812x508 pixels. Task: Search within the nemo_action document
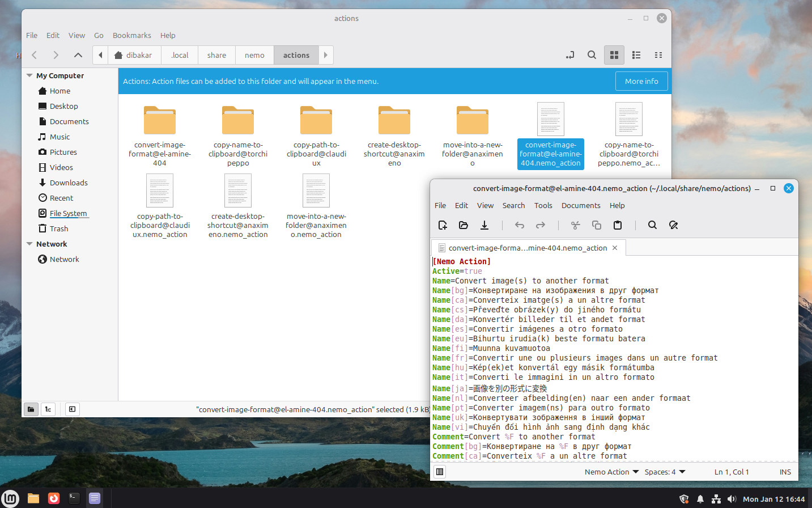click(652, 225)
